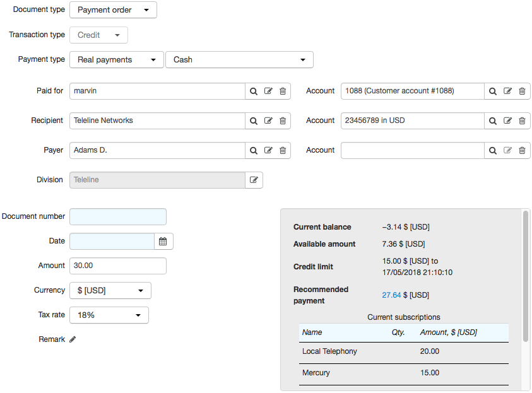Delete recipient account 23456789 in USD
This screenshot has height=393, width=532.
click(522, 120)
